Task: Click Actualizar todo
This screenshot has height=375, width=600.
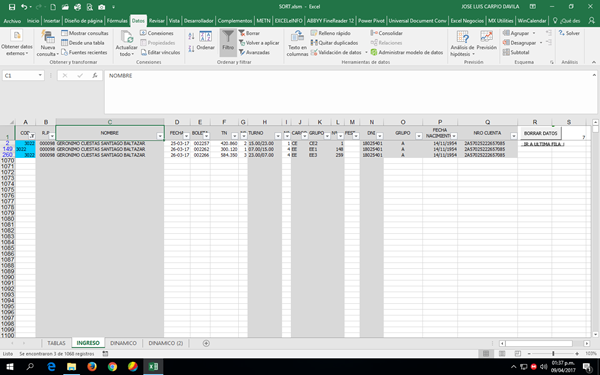Action: (x=126, y=44)
